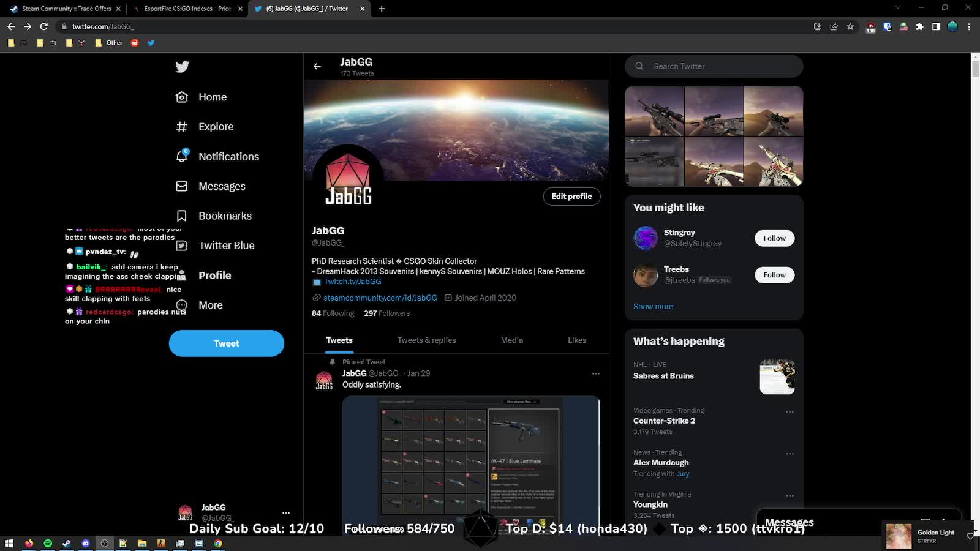Open the Twitch.tv/JabGG link

coord(353,282)
